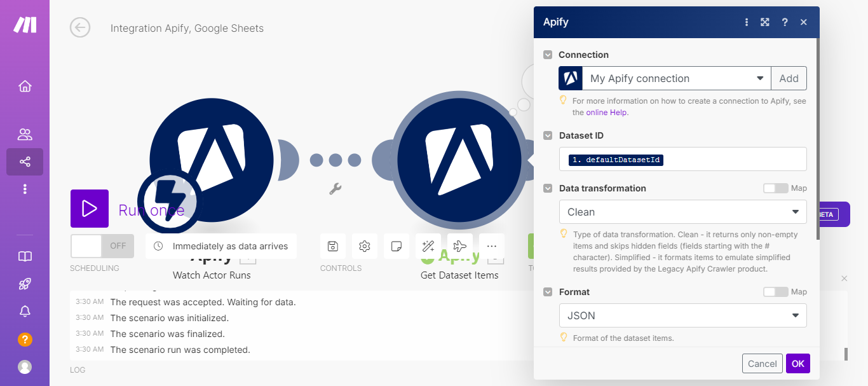Close the Apify panel

(x=804, y=22)
